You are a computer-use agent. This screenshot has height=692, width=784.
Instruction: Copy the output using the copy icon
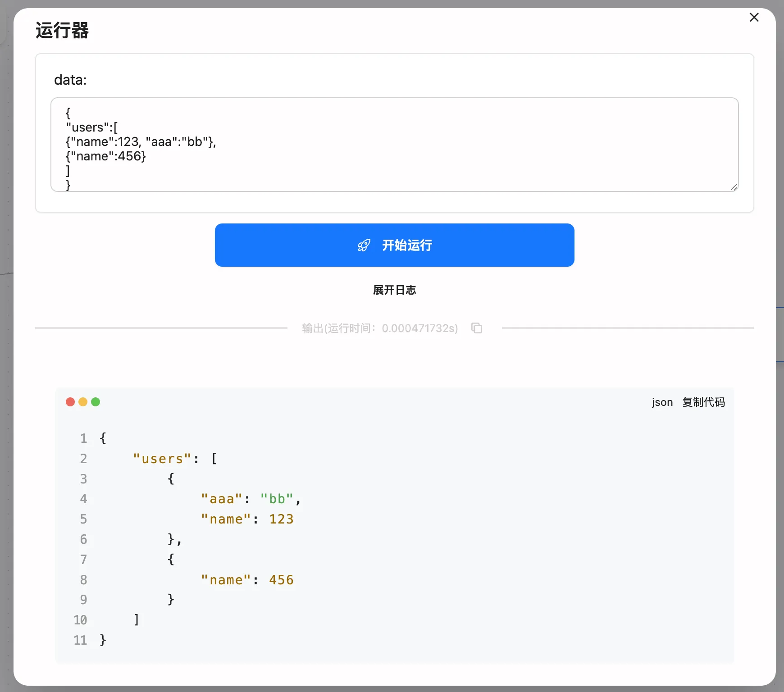476,328
